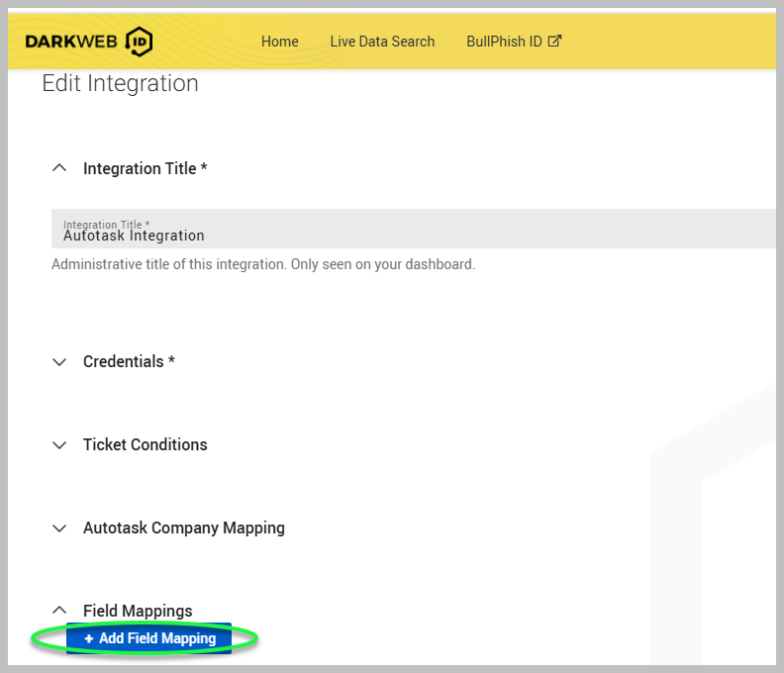
Task: Expand the Ticket Conditions chevron
Action: 59,444
